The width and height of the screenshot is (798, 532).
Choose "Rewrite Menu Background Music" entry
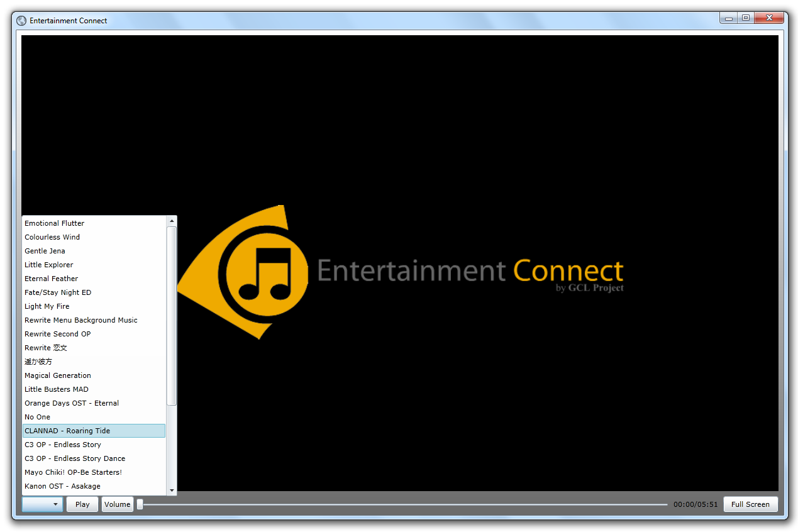pos(80,320)
